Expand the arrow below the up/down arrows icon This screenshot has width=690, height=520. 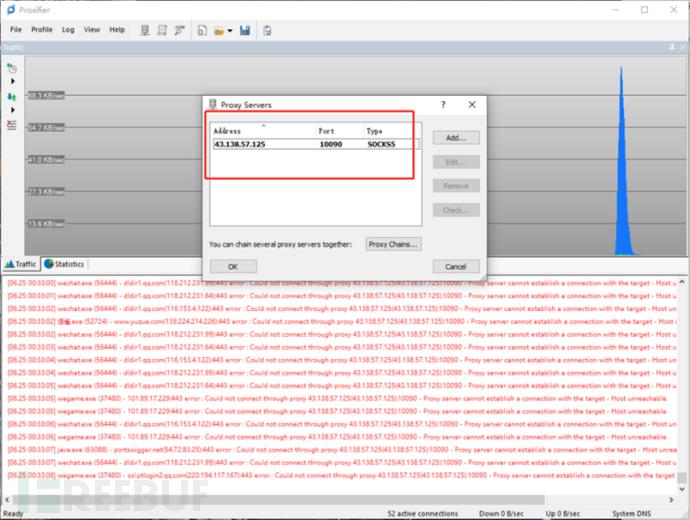pos(13,110)
